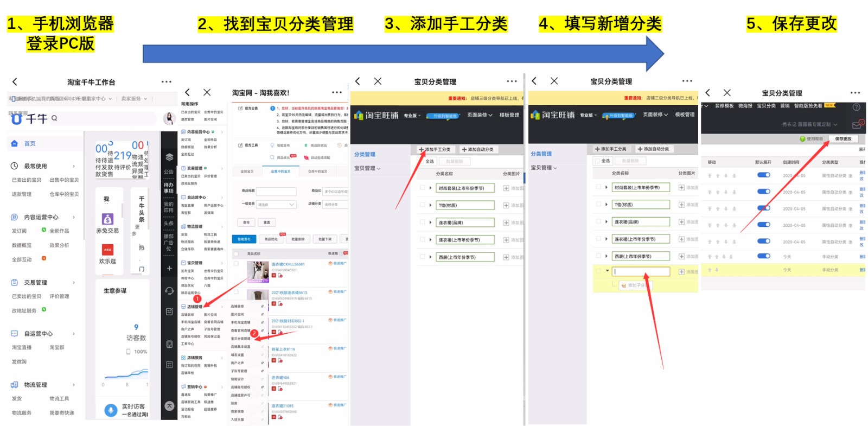868x426 pixels.
Task: Click the headset support icon in dark sidebar
Action: click(169, 291)
